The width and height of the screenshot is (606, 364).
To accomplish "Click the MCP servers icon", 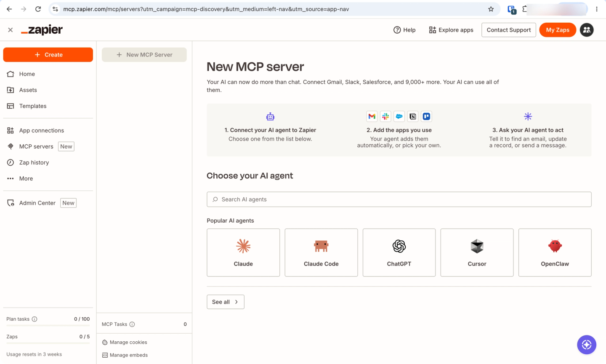I will click(x=11, y=146).
